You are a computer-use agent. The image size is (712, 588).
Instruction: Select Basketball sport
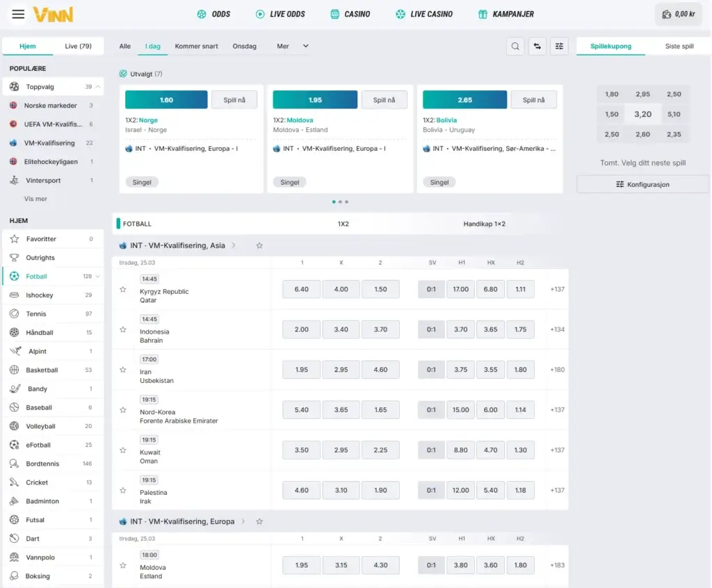[x=53, y=370]
